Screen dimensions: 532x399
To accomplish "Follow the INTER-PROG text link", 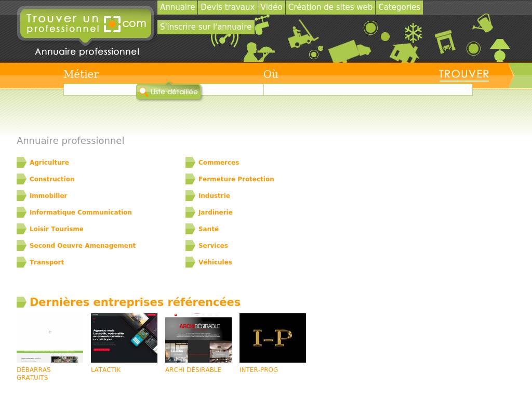I will click(259, 370).
